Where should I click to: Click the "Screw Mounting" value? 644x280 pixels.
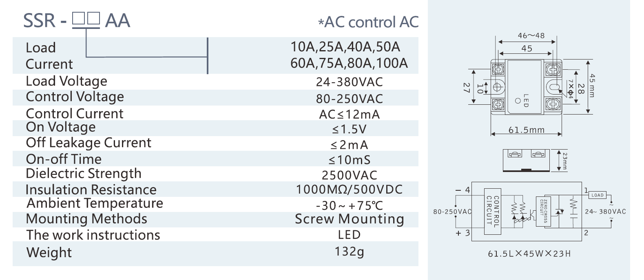click(350, 219)
